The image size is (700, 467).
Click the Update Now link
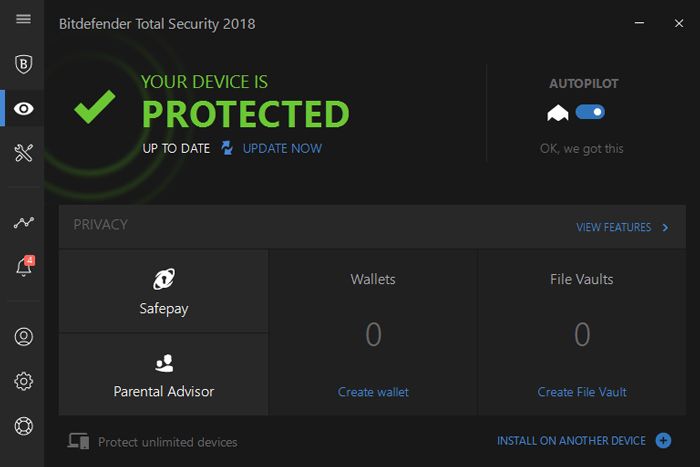[282, 148]
